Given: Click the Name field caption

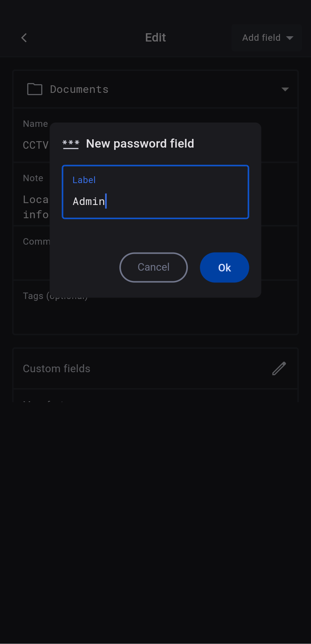Looking at the screenshot, I should [x=35, y=124].
